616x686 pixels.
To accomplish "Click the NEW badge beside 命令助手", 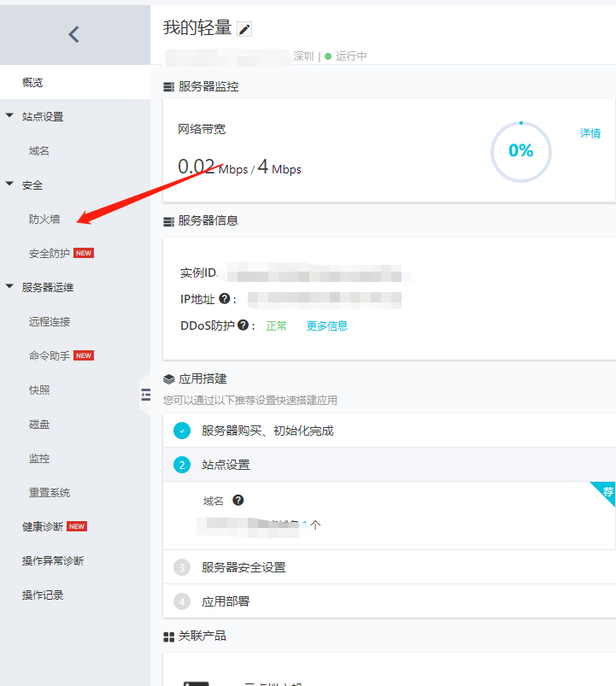I will click(x=84, y=355).
